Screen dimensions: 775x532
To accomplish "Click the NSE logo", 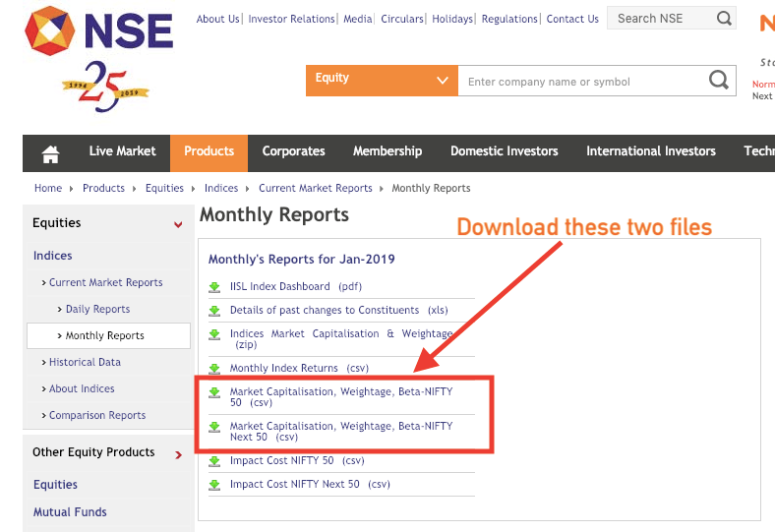I will (99, 30).
